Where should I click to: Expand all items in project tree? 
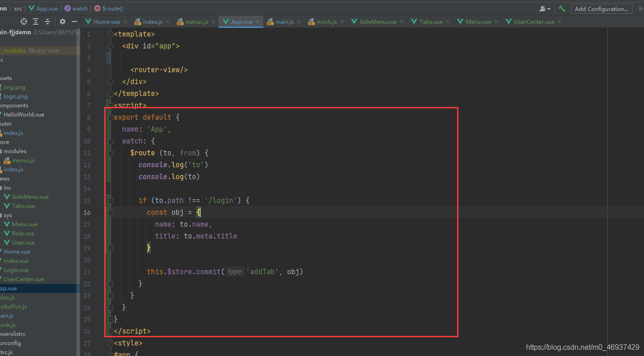[36, 21]
